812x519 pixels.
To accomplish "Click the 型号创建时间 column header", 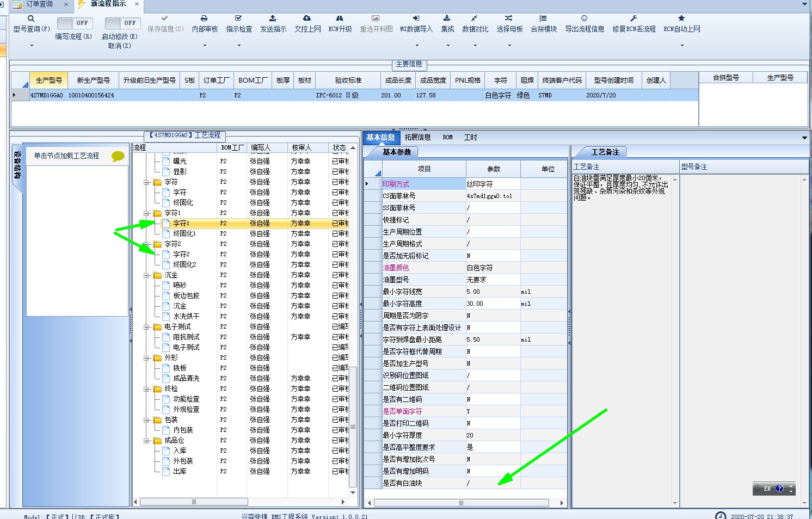I will (613, 80).
